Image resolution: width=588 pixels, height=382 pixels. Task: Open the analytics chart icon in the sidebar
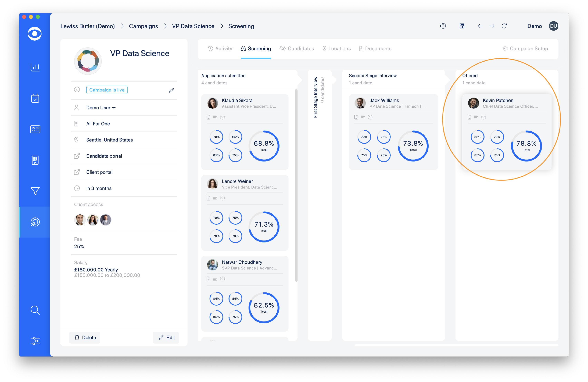click(35, 67)
